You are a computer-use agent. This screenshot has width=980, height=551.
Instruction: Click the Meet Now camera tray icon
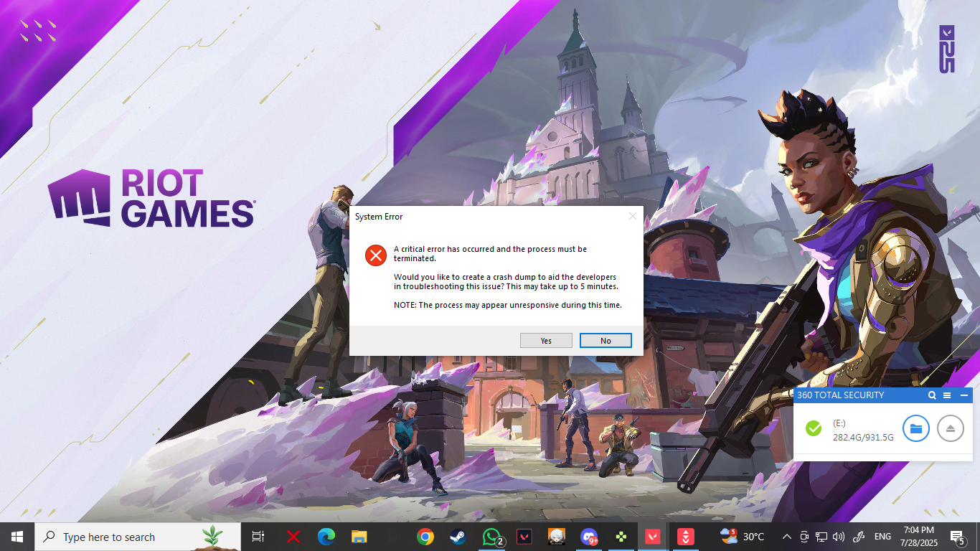[804, 537]
